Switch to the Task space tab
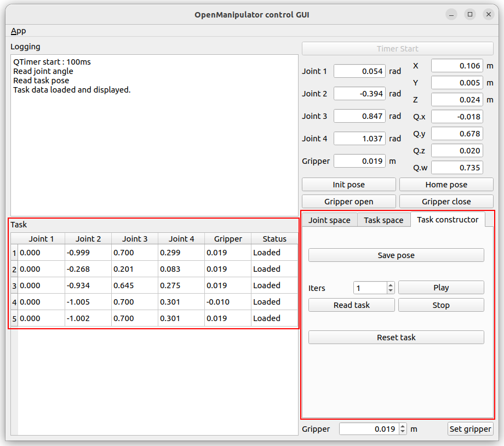 383,220
